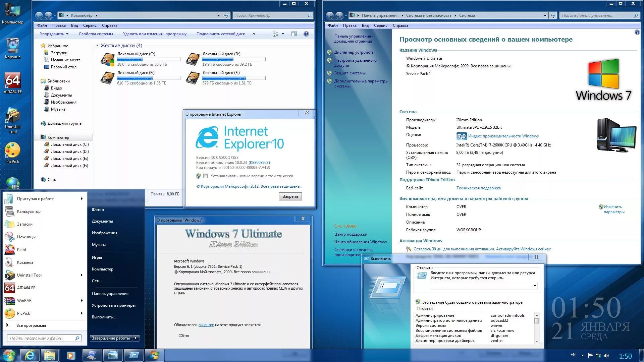
Task: Open the view options dropdown arrow in Explorer
Action: [x=283, y=34]
